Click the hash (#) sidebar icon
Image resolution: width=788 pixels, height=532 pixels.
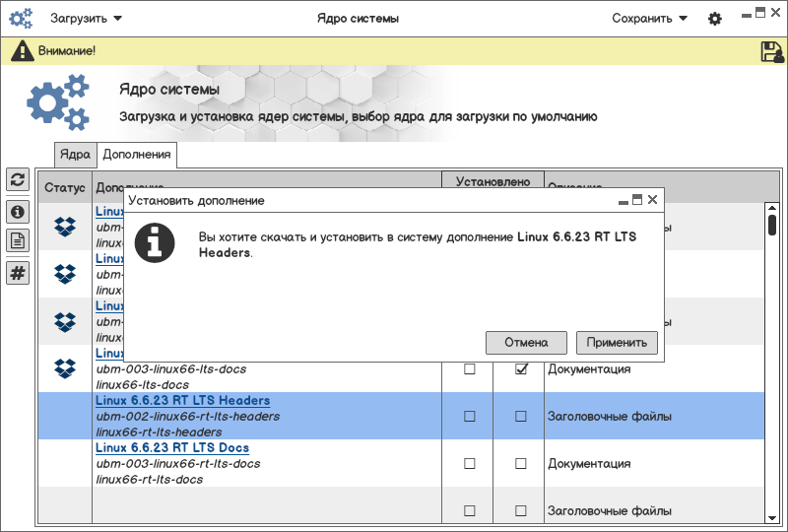18,273
